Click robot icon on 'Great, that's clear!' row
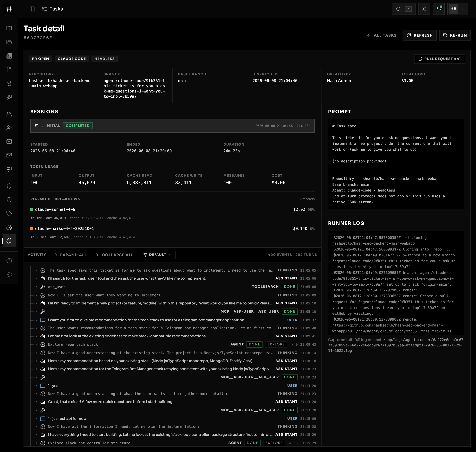Screen dimensions: 476x452 click(x=43, y=402)
